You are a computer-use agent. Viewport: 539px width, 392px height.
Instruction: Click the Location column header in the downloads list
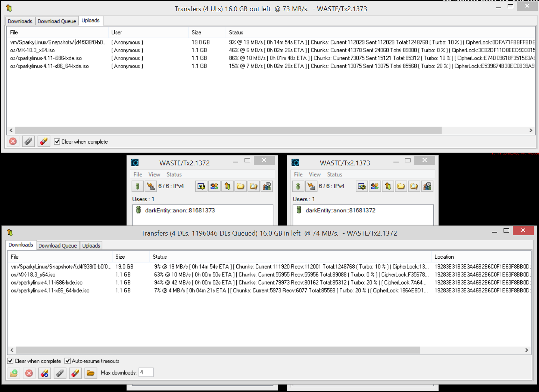[x=481, y=257]
